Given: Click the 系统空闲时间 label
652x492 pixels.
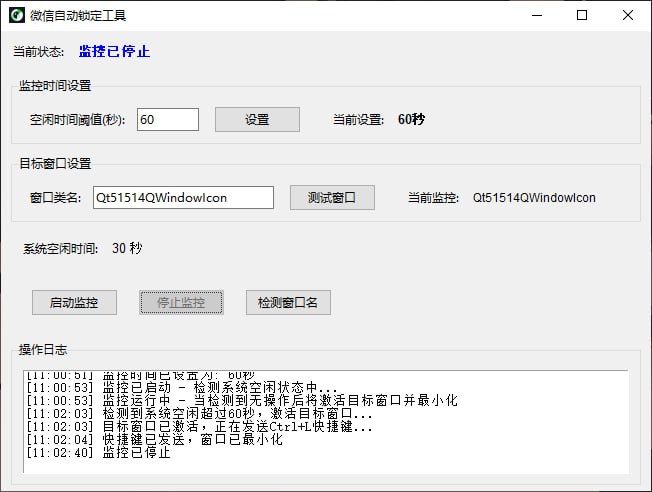Looking at the screenshot, I should (61, 249).
